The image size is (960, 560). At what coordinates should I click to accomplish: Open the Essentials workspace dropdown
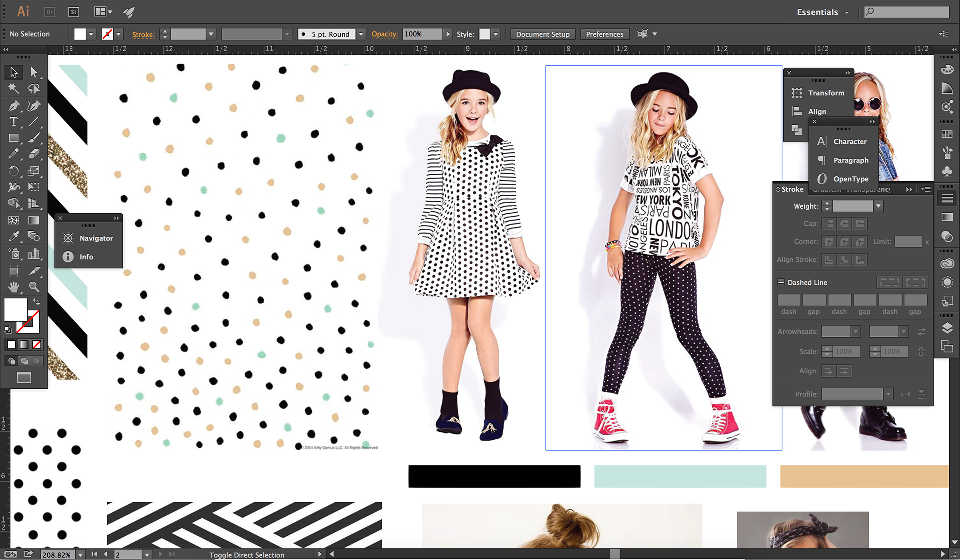coord(847,12)
